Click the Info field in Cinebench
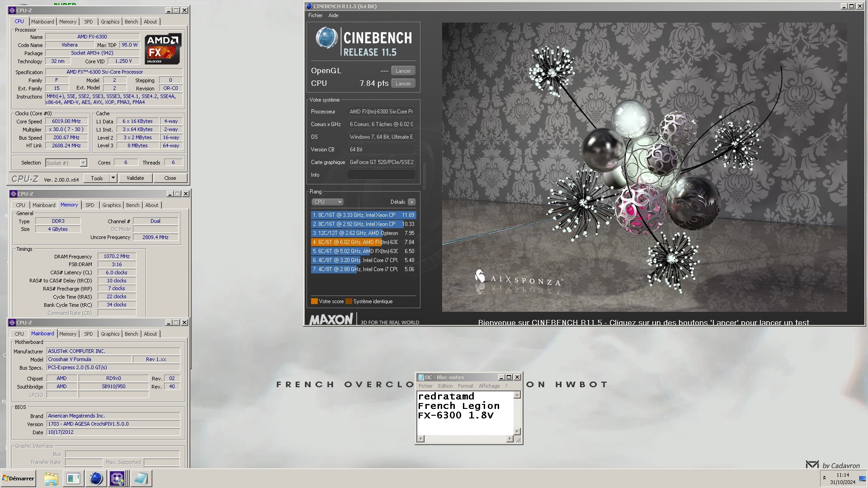The image size is (868, 488). click(x=381, y=175)
